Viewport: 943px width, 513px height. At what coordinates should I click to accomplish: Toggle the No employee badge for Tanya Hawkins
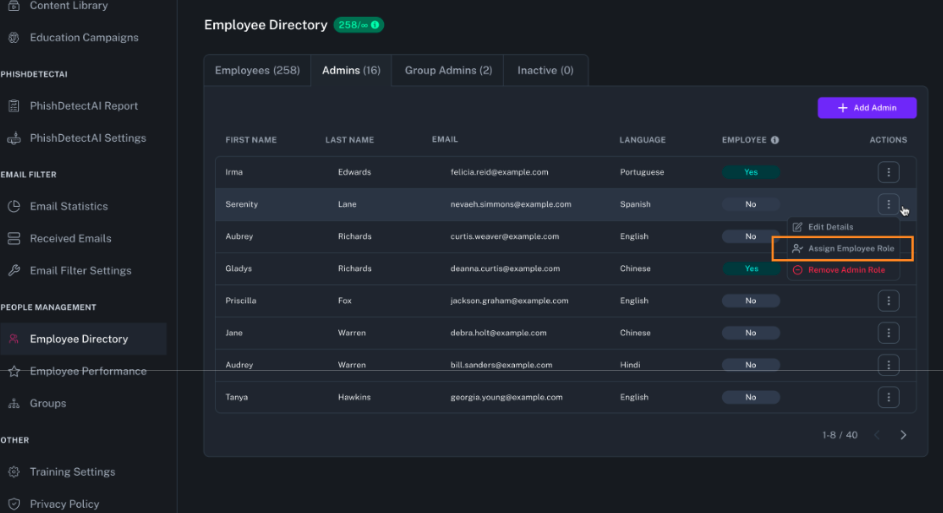point(750,397)
